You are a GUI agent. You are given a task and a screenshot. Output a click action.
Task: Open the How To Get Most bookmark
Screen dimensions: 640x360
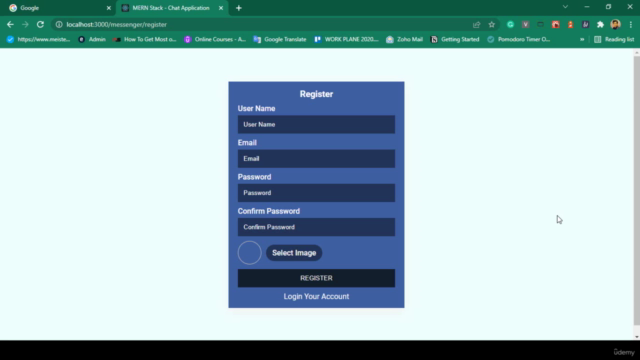coord(145,39)
